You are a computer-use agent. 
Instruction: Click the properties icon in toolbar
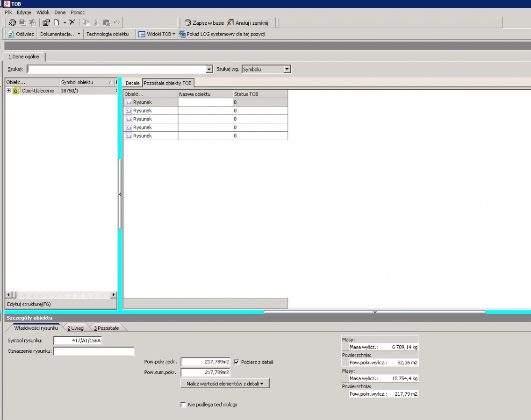tap(46, 23)
